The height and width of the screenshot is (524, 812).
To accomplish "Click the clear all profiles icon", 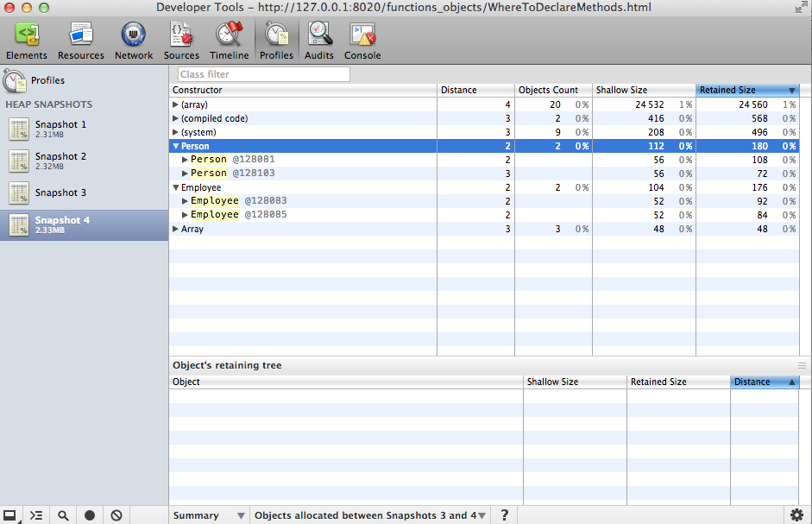I will point(116,515).
